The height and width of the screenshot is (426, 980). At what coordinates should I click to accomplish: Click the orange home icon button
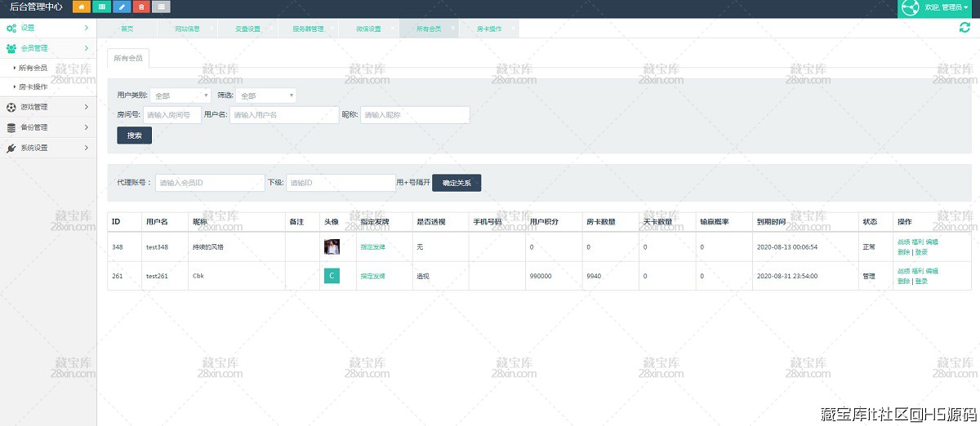[x=82, y=7]
